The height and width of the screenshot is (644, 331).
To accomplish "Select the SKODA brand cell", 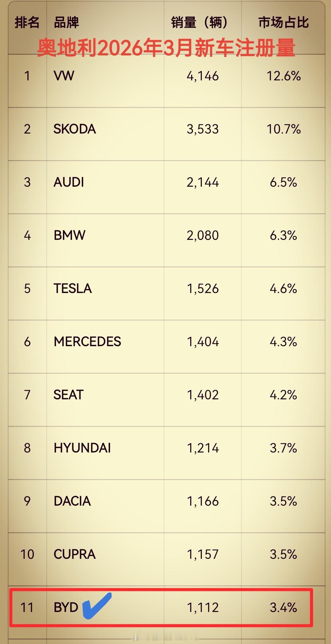I will 105,134.
